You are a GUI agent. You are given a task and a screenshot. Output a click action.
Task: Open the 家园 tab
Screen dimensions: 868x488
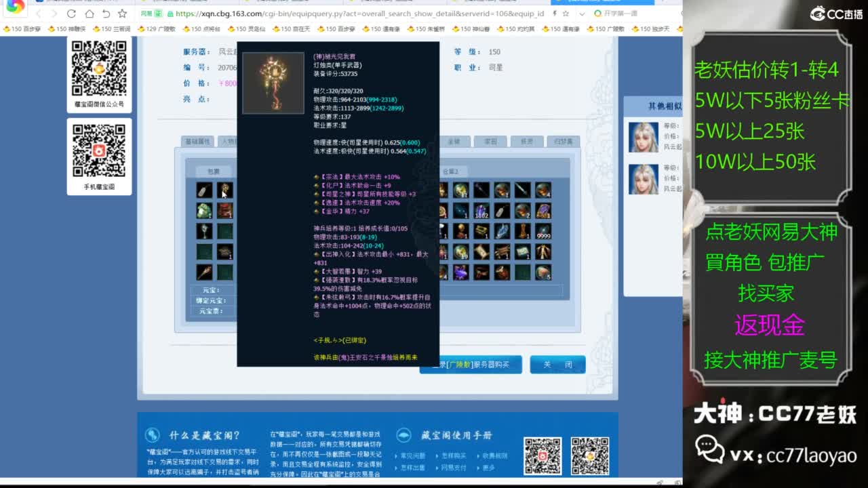click(x=490, y=142)
